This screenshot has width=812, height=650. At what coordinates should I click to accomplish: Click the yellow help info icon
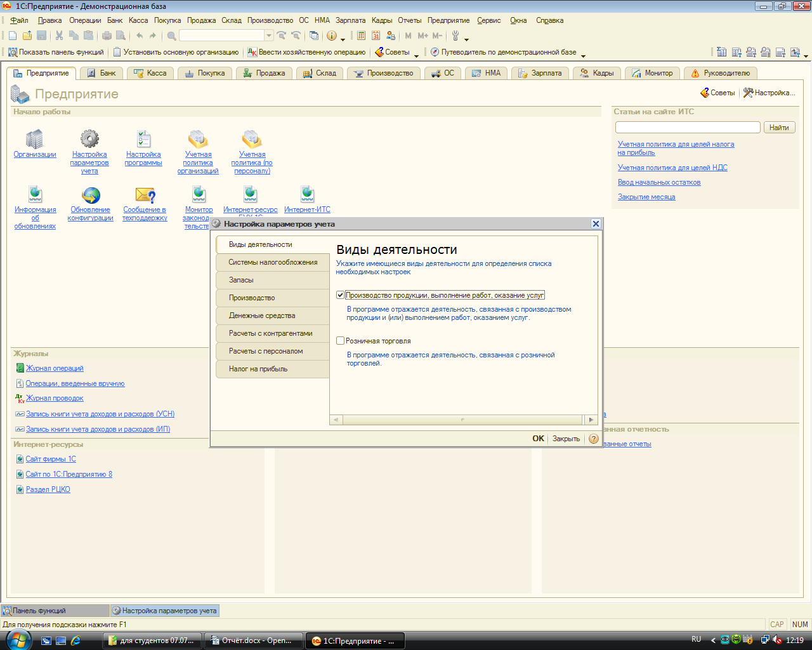[332, 36]
